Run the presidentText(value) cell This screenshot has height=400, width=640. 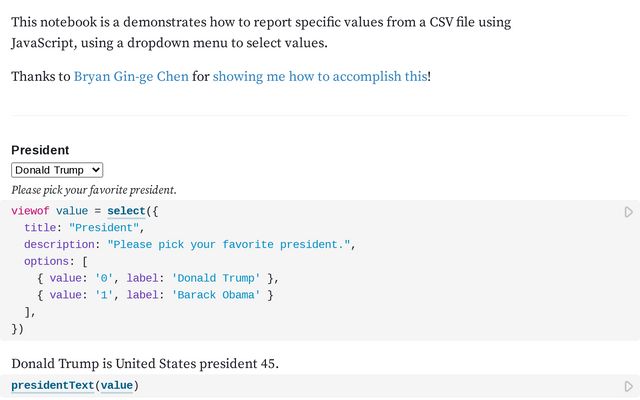(628, 386)
